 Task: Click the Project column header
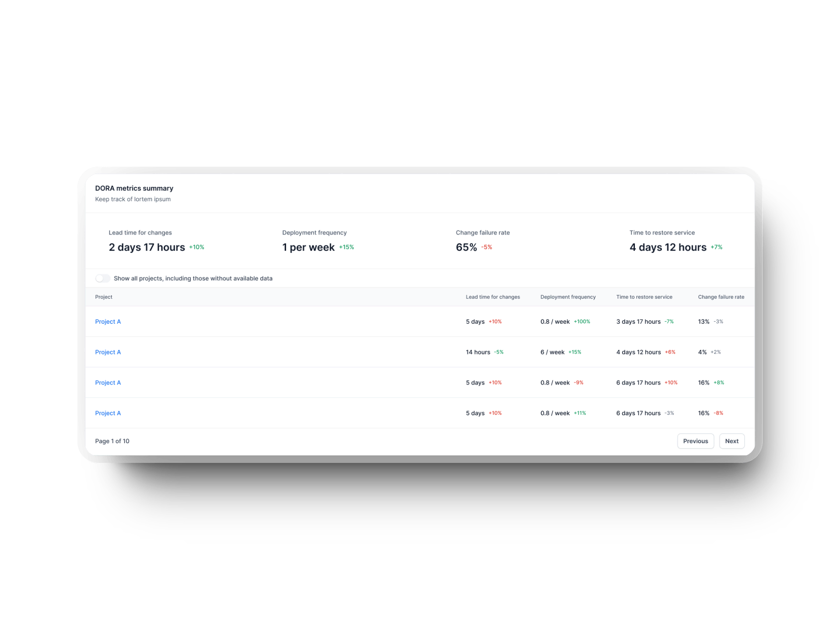pyautogui.click(x=103, y=297)
